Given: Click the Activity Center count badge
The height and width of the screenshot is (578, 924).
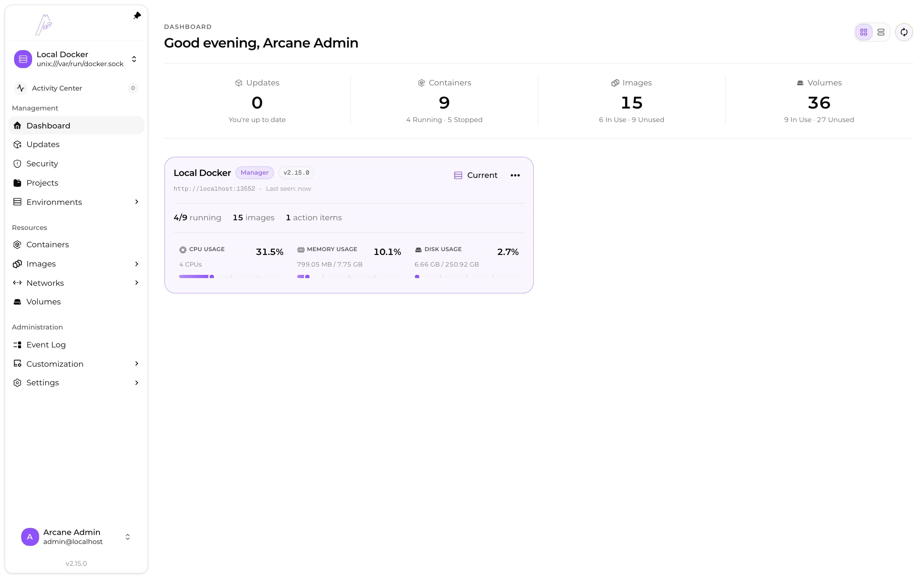Looking at the screenshot, I should click(x=133, y=88).
